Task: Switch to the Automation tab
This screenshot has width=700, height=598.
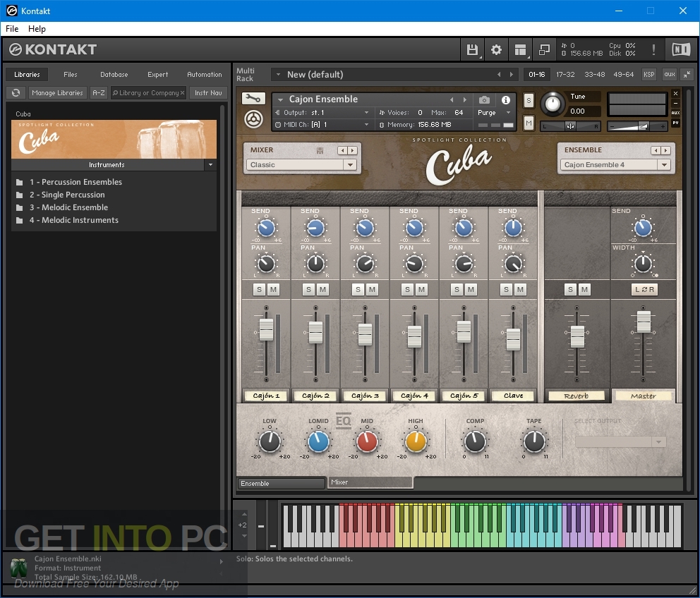Action: [204, 75]
